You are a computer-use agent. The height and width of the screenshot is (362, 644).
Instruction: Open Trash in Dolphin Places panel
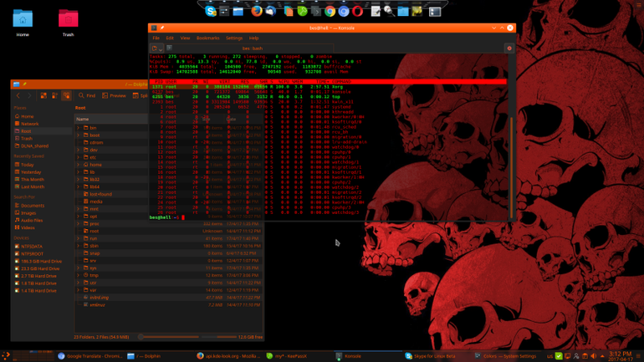click(x=42, y=139)
